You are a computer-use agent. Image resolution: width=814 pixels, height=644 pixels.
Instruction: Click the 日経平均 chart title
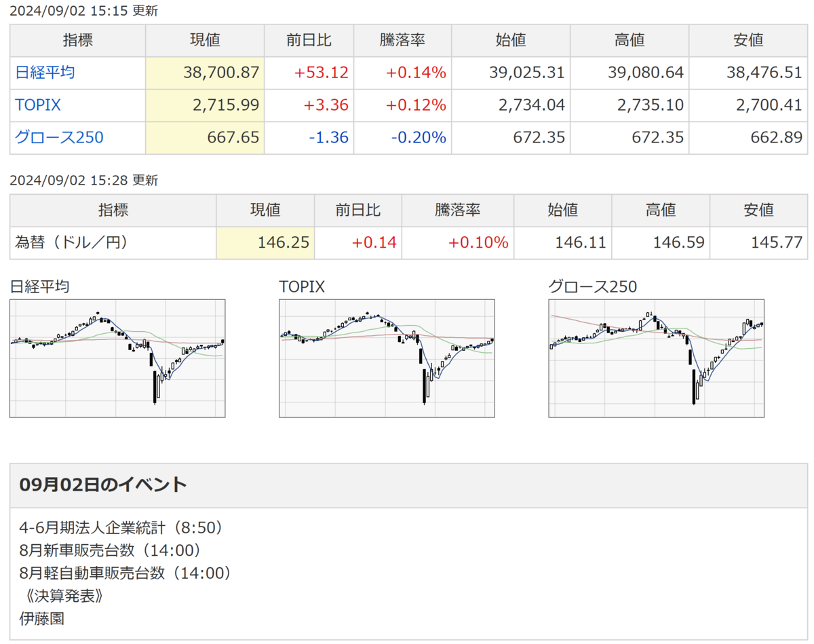pos(39,287)
